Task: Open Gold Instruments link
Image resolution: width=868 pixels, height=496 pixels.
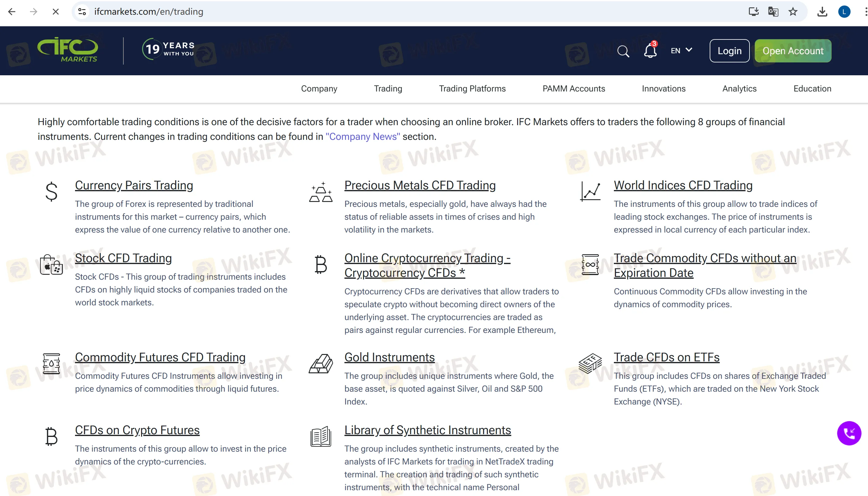Action: pos(389,357)
